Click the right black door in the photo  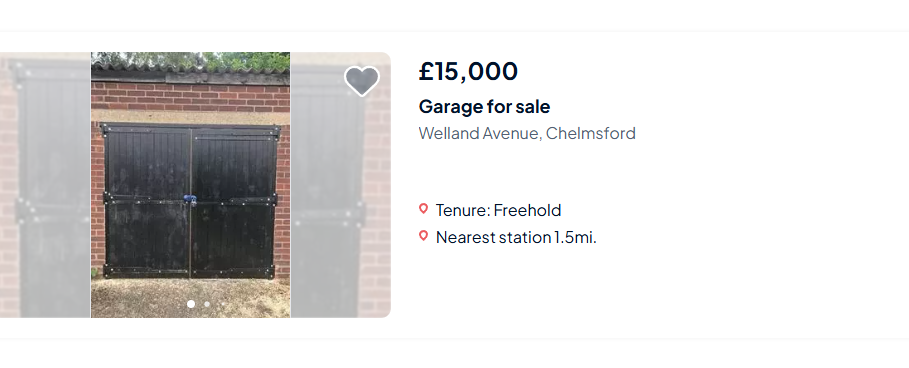click(235, 201)
